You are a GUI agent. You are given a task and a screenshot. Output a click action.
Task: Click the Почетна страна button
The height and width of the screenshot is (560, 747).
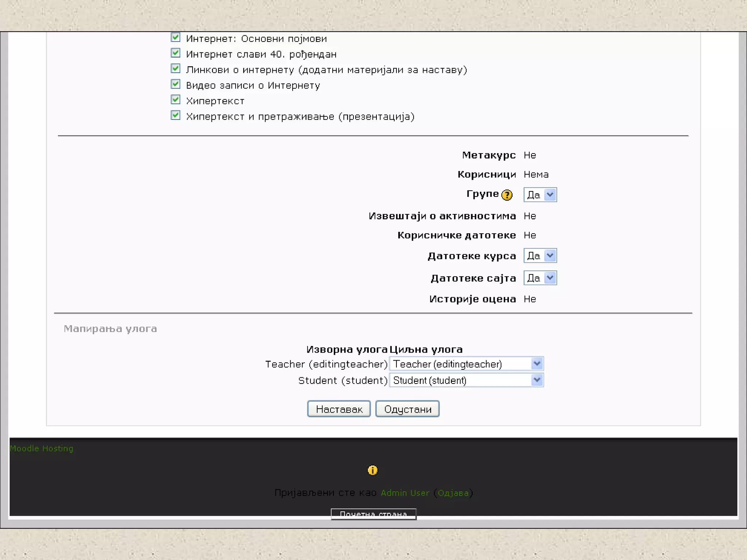coord(373,514)
